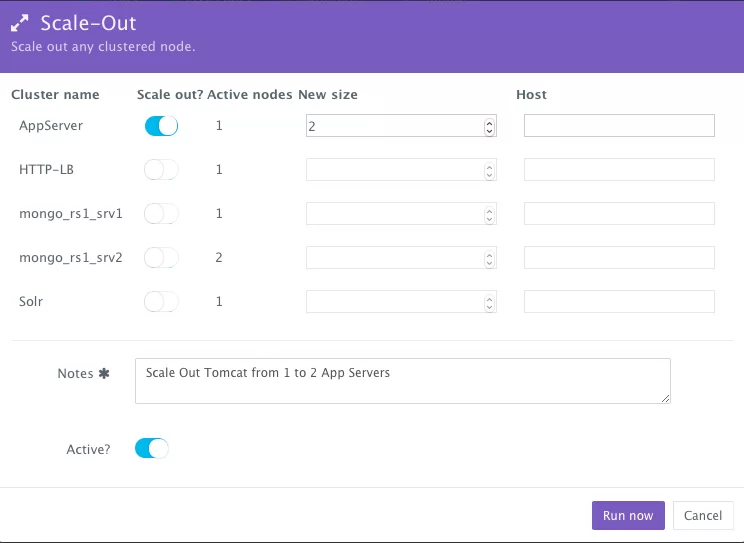Click Solr new size stepper arrows

click(x=489, y=302)
